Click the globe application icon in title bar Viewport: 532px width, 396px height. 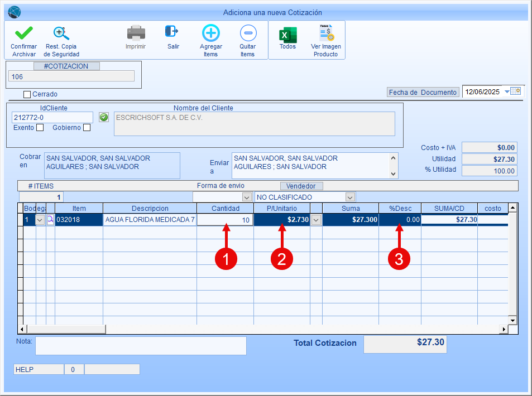[15, 12]
